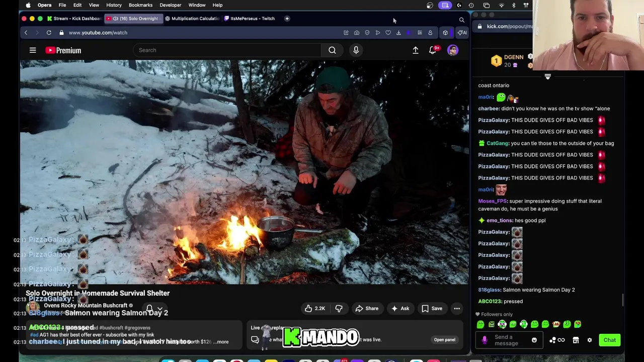
Task: Like the video with thumbs up
Action: click(x=314, y=309)
